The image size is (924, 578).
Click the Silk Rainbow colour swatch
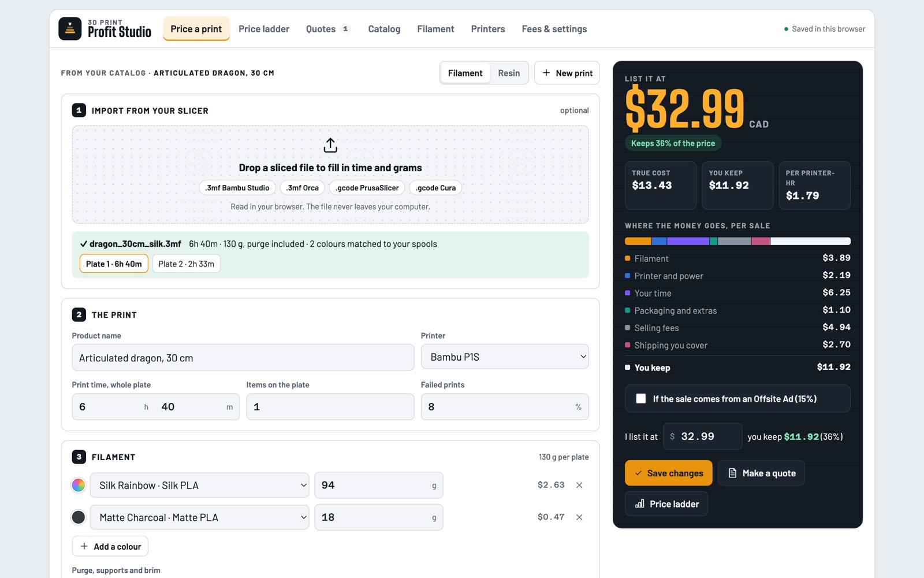pos(79,485)
